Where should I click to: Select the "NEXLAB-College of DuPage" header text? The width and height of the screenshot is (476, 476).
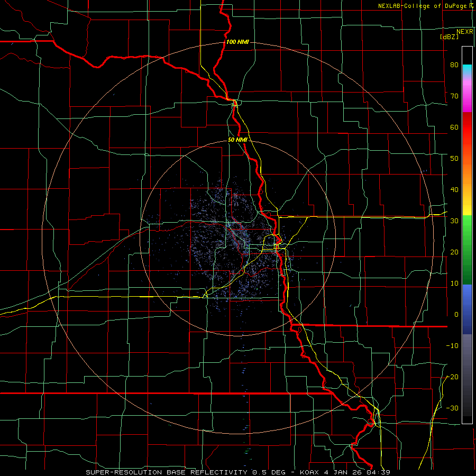pos(422,6)
